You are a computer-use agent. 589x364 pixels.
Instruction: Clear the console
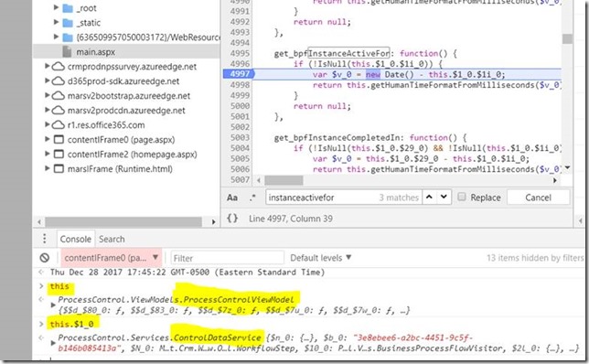pos(45,258)
